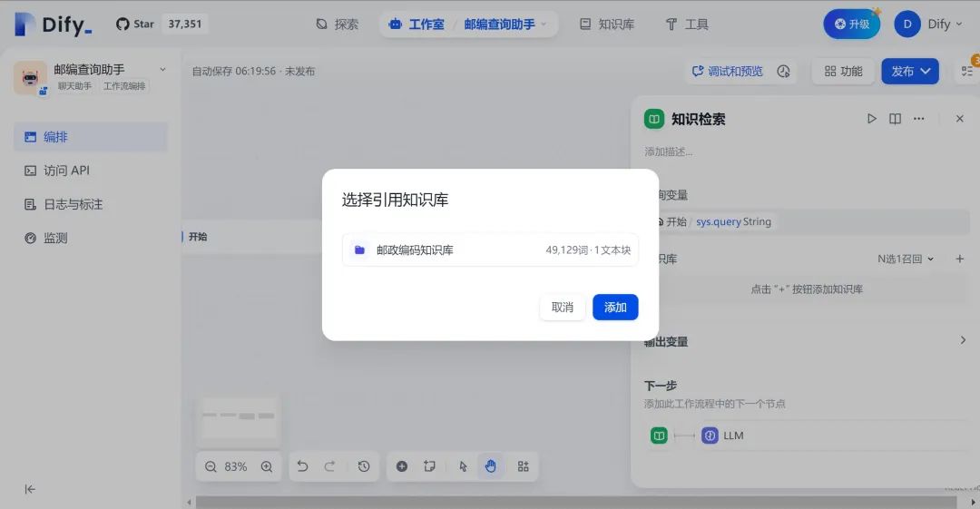Viewport: 980px width, 509px height.
Task: Click the add note icon
Action: (429, 466)
